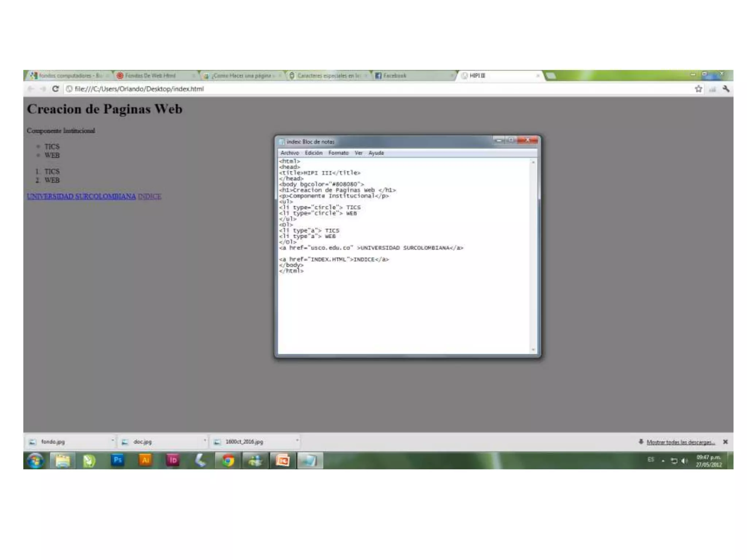
Task: Click the volume icon in system tray
Action: tap(684, 461)
